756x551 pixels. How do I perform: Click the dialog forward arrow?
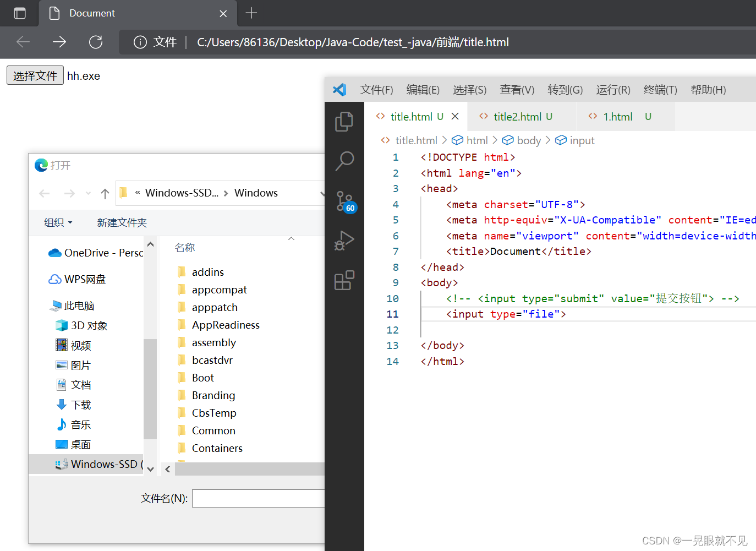pyautogui.click(x=69, y=193)
